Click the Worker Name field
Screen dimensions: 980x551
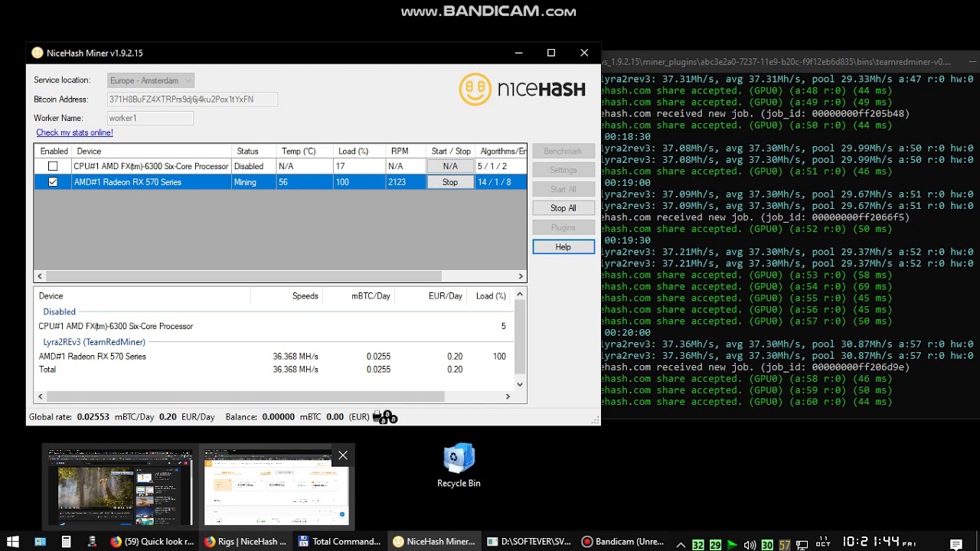click(x=150, y=118)
